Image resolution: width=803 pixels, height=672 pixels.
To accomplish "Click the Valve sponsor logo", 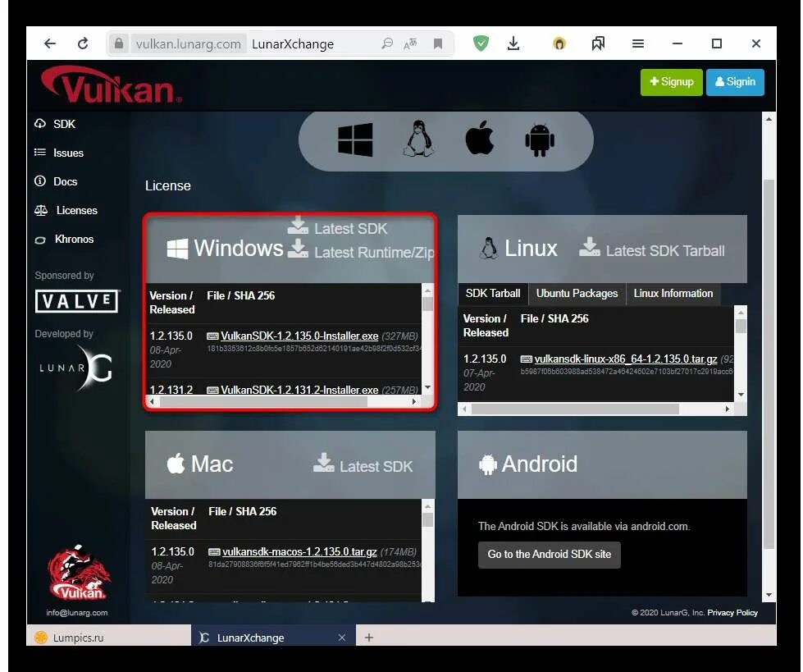I will [77, 301].
